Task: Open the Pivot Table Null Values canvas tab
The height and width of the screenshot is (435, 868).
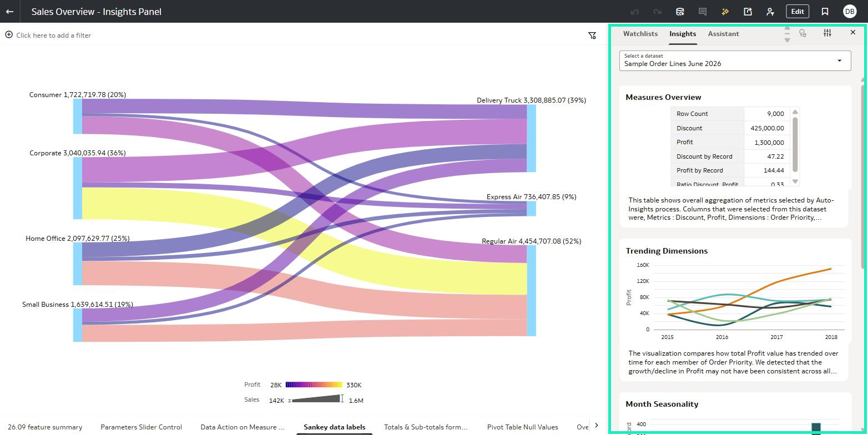Action: [522, 427]
